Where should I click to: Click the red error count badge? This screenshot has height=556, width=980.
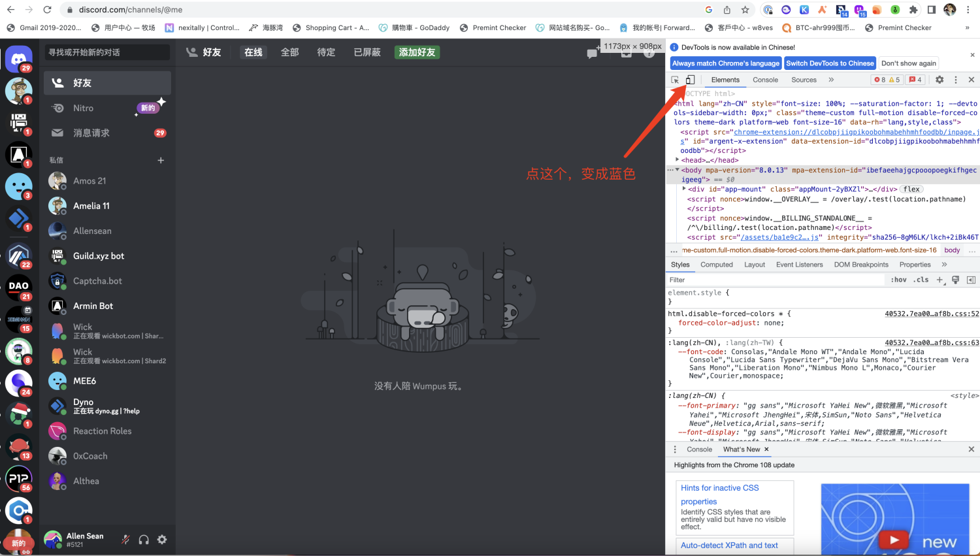coord(880,80)
